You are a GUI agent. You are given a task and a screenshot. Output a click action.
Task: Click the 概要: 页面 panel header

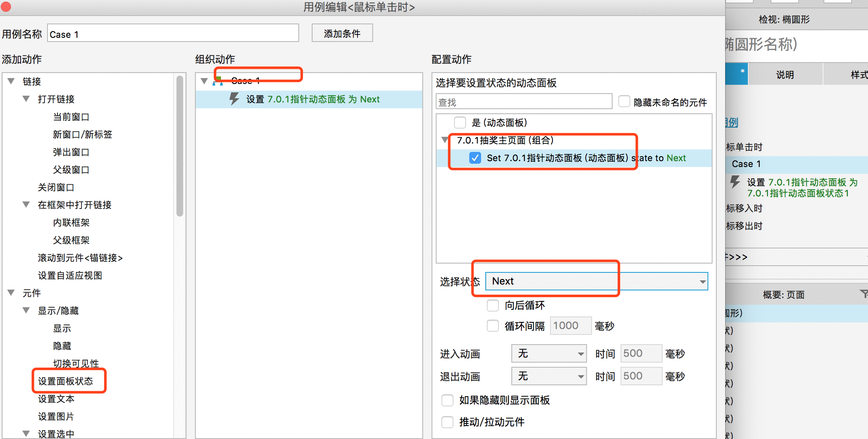[784, 295]
